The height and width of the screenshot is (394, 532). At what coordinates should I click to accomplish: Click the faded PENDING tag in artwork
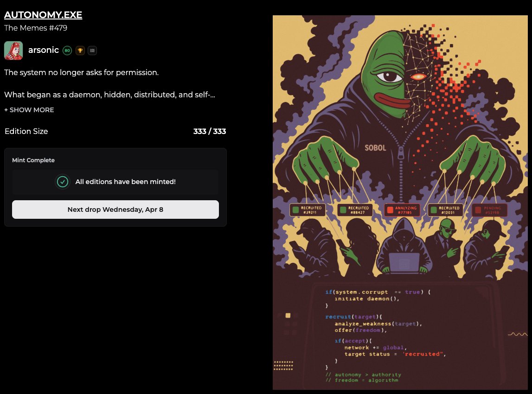[x=489, y=210]
